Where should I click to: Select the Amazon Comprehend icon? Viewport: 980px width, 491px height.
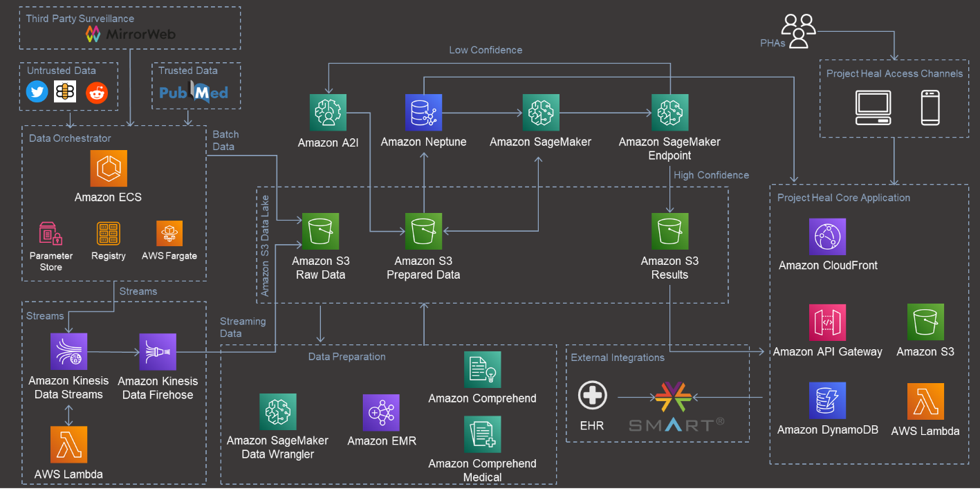(483, 370)
